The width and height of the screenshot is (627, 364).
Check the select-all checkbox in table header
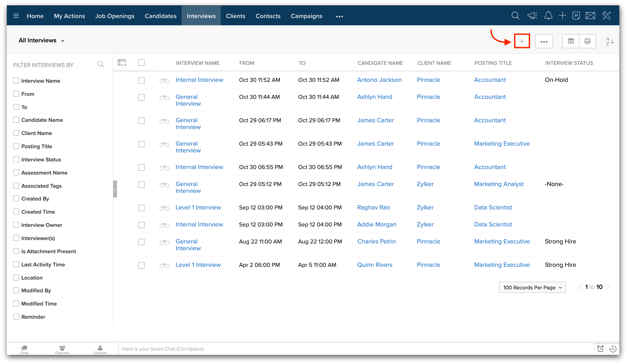(x=141, y=63)
